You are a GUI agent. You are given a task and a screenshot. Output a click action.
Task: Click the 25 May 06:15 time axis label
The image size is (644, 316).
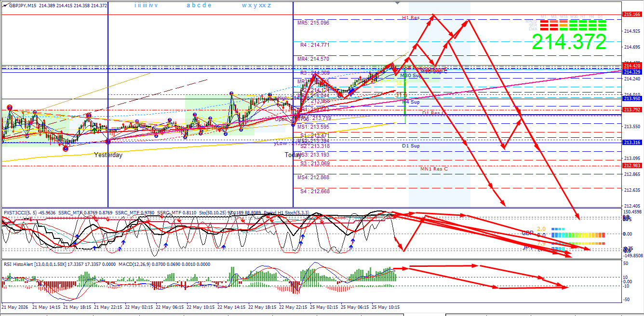coord(355,307)
